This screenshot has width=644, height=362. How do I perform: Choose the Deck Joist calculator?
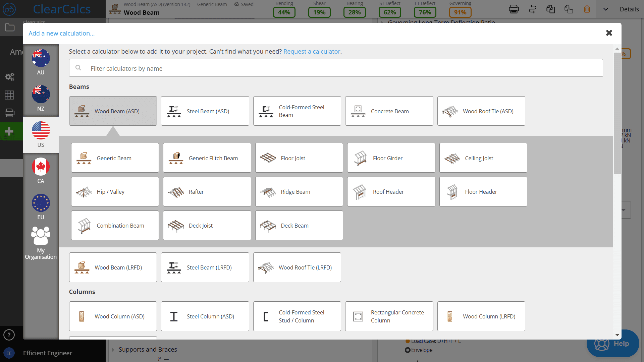point(207,225)
